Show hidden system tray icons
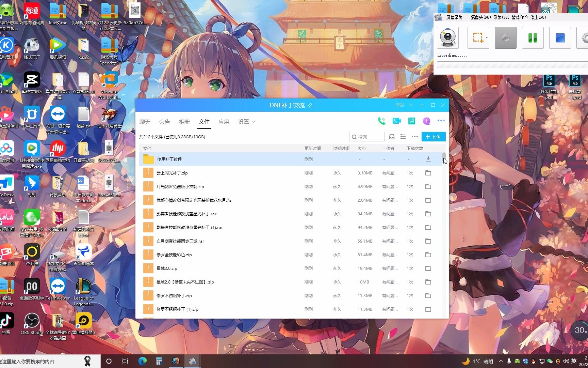 [501, 361]
